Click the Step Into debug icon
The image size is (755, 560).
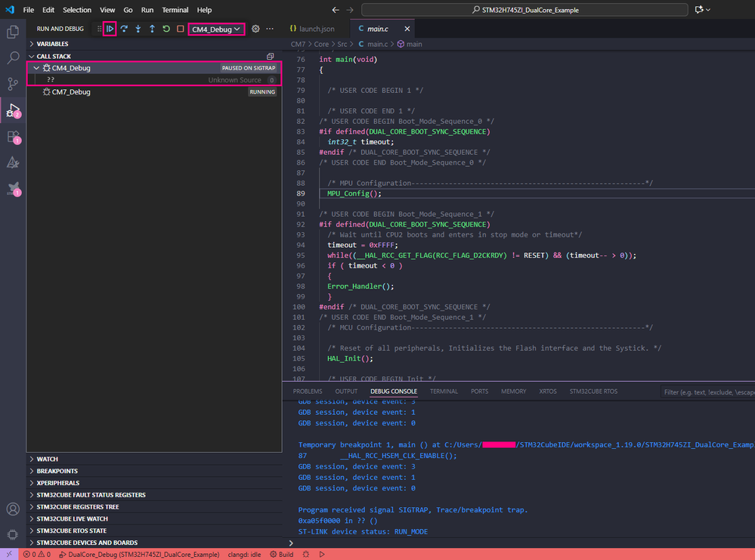pos(138,29)
